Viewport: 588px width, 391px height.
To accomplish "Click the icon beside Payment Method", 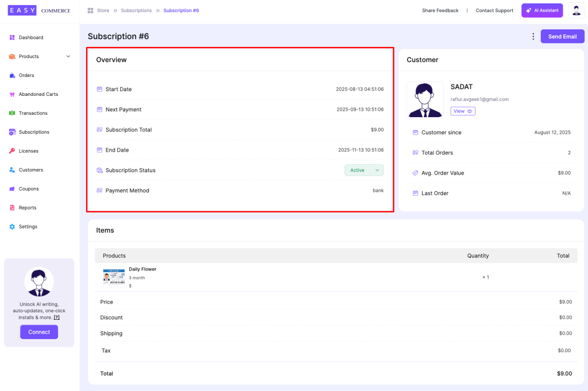I will 99,191.
